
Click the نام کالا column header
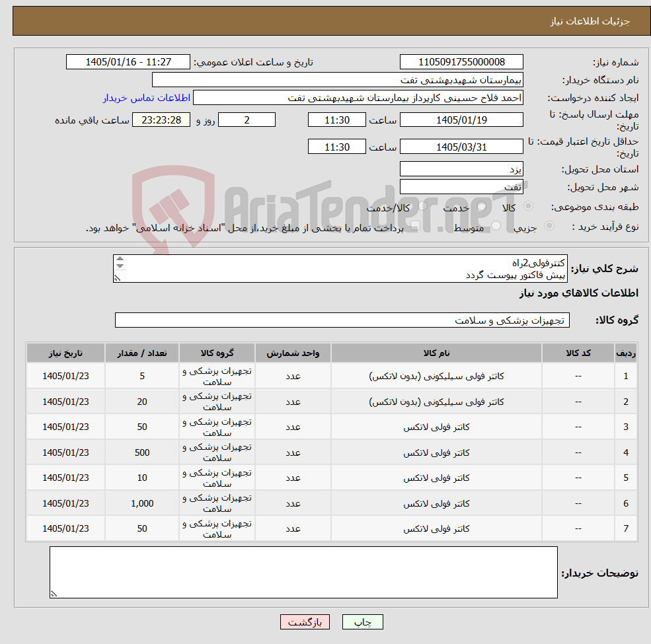(x=436, y=353)
